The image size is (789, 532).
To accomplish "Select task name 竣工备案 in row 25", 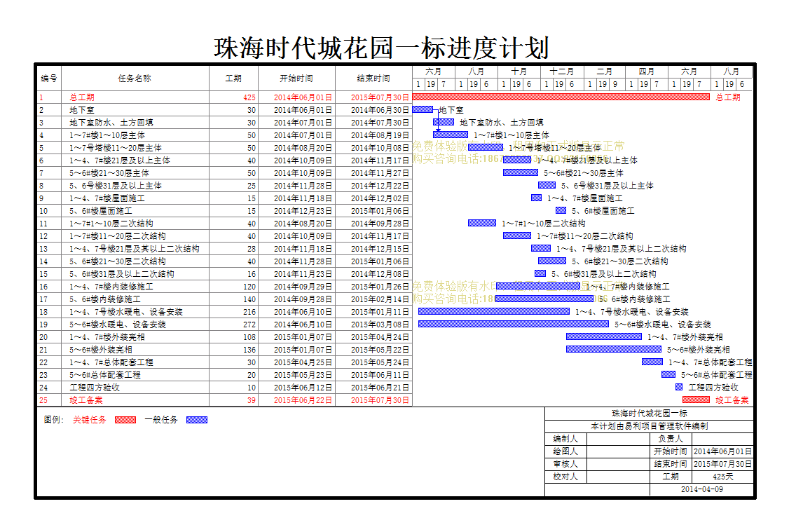I will (86, 400).
